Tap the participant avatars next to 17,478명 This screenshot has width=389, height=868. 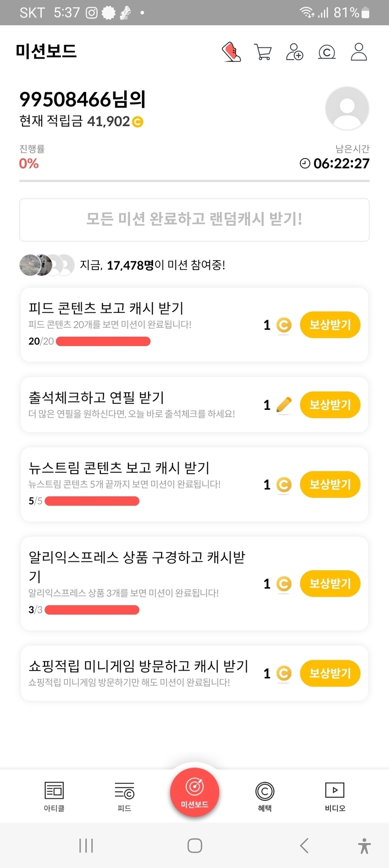click(46, 265)
